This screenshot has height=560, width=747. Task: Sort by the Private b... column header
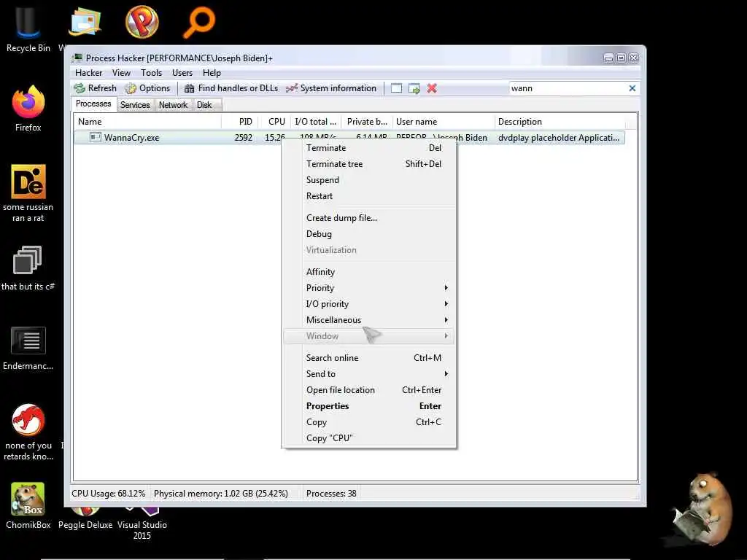[x=367, y=122]
